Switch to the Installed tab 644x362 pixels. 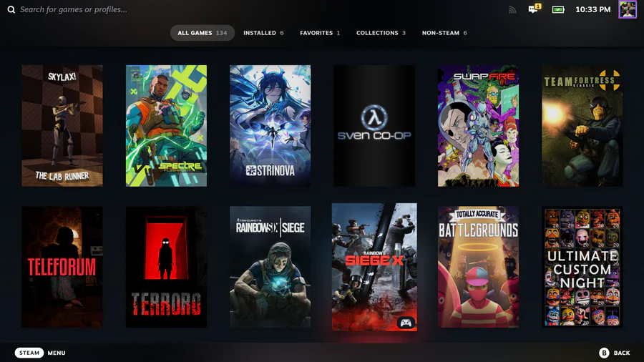(263, 33)
